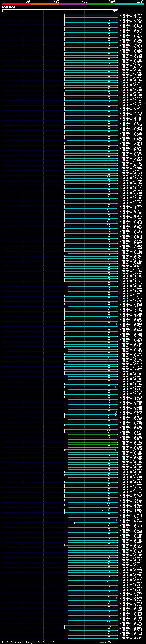Click hit label UniRef100_Q01647
Image resolution: width=146 pixels, height=644 pixels.
pyautogui.click(x=131, y=47)
